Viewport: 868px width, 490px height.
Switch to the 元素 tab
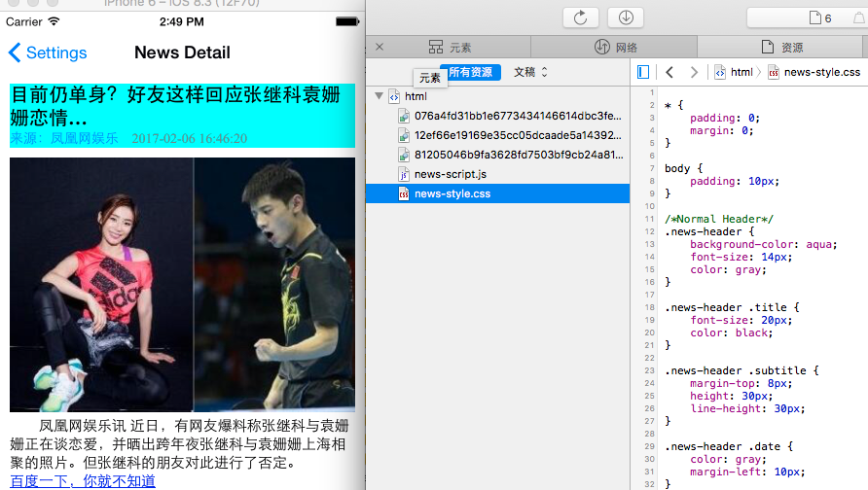click(450, 48)
